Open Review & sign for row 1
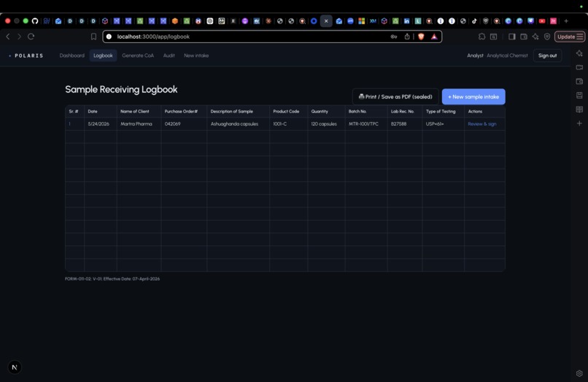The height and width of the screenshot is (382, 588). 482,124
